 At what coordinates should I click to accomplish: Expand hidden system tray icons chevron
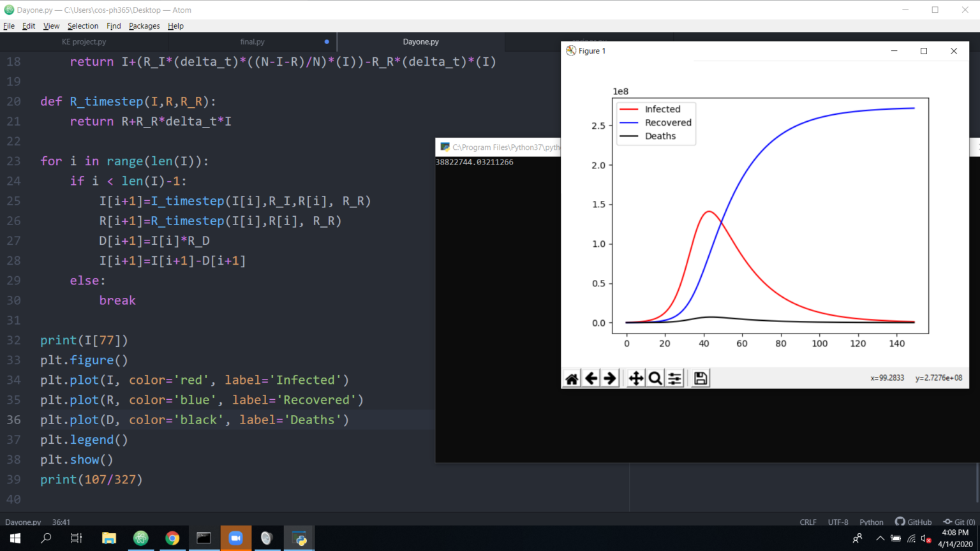880,538
